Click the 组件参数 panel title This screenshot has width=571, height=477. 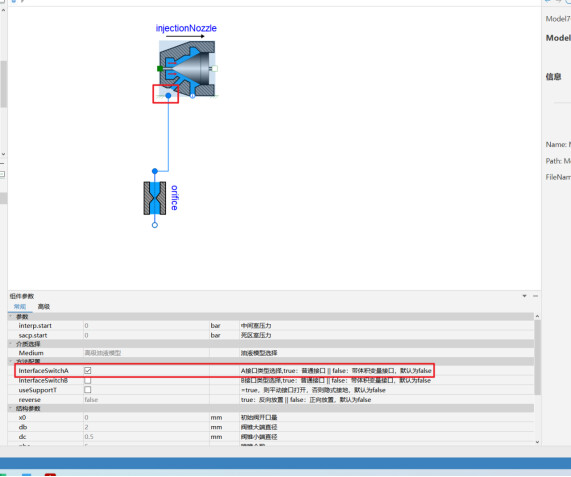coord(22,296)
